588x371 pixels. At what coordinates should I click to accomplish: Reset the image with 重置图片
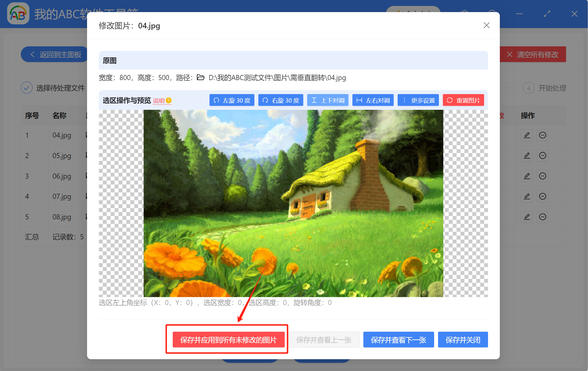(x=463, y=100)
